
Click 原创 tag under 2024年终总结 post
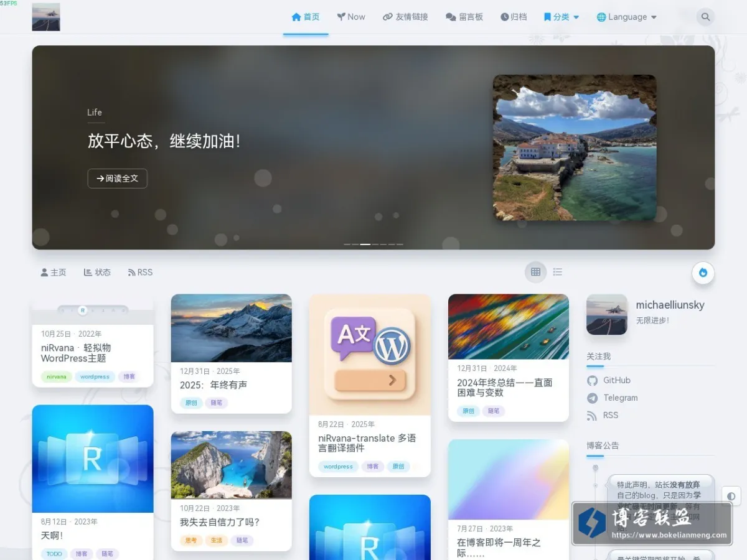(x=468, y=411)
